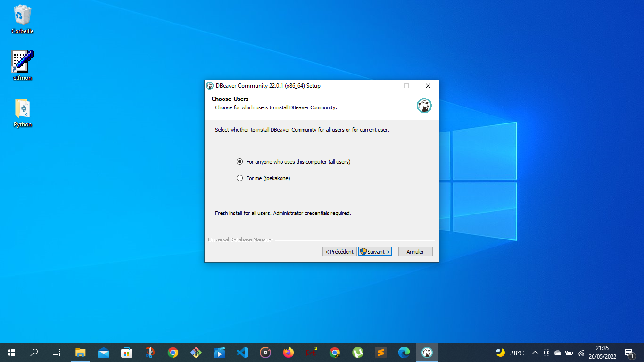Click the DBeaver installer taskbar icon
Screen dimensions: 644x362
pos(427,353)
